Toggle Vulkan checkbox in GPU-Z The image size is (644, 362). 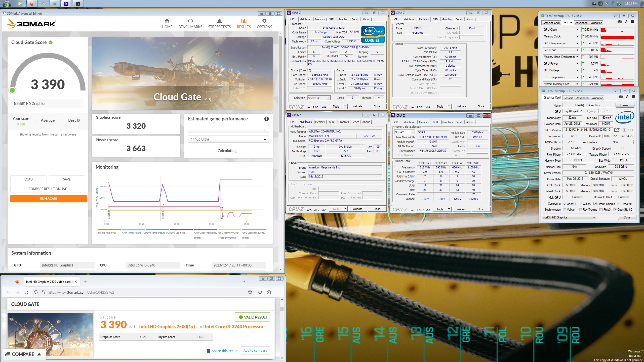click(x=565, y=210)
